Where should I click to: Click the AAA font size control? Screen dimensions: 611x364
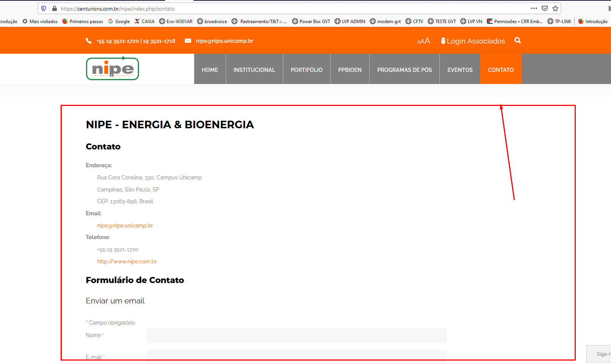tap(423, 41)
